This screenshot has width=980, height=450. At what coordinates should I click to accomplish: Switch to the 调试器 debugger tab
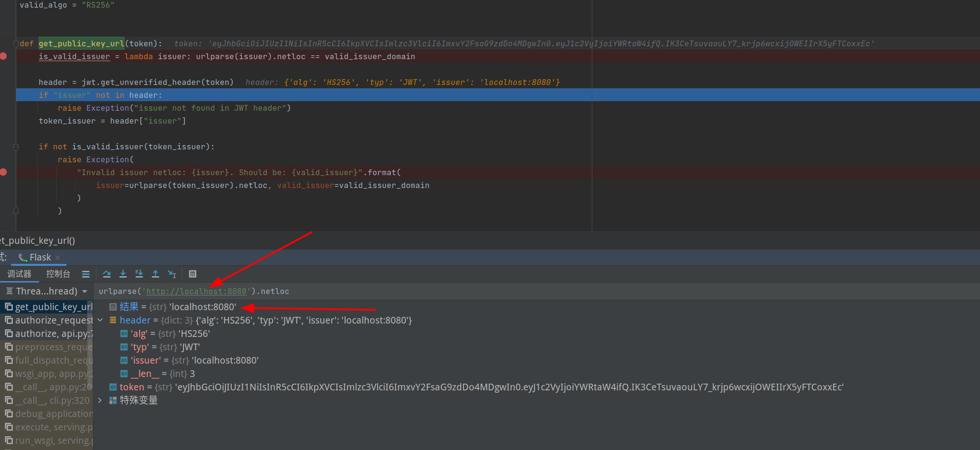point(19,274)
